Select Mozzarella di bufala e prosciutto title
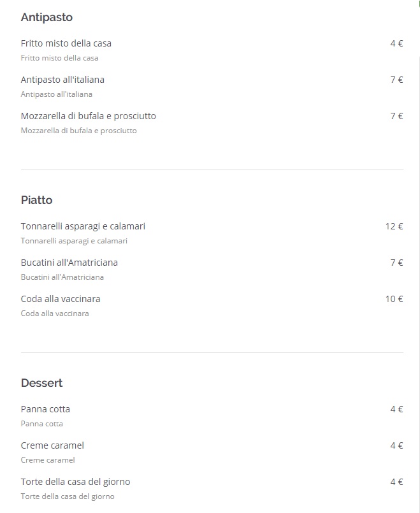Screen dimensions: 420x513 (x=89, y=116)
